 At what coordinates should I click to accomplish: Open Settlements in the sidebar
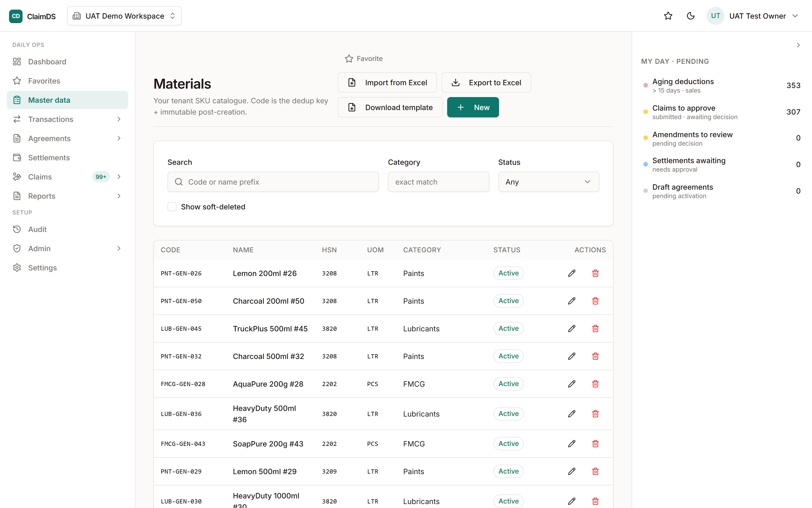(x=67, y=157)
